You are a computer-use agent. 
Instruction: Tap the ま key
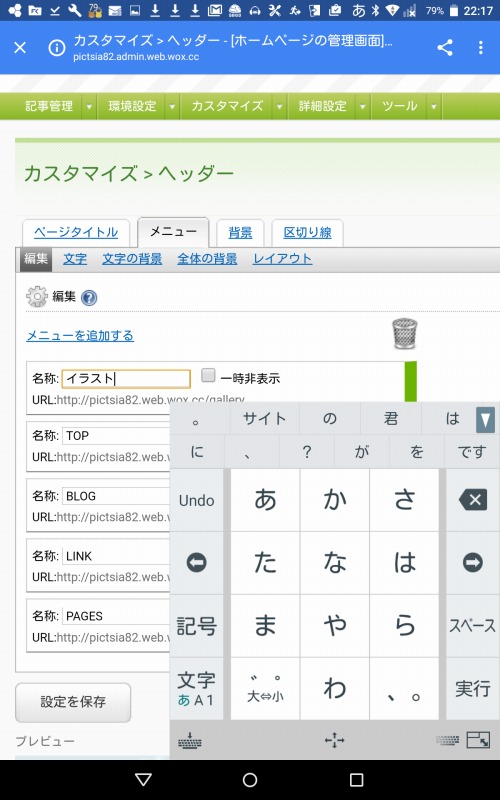click(265, 626)
